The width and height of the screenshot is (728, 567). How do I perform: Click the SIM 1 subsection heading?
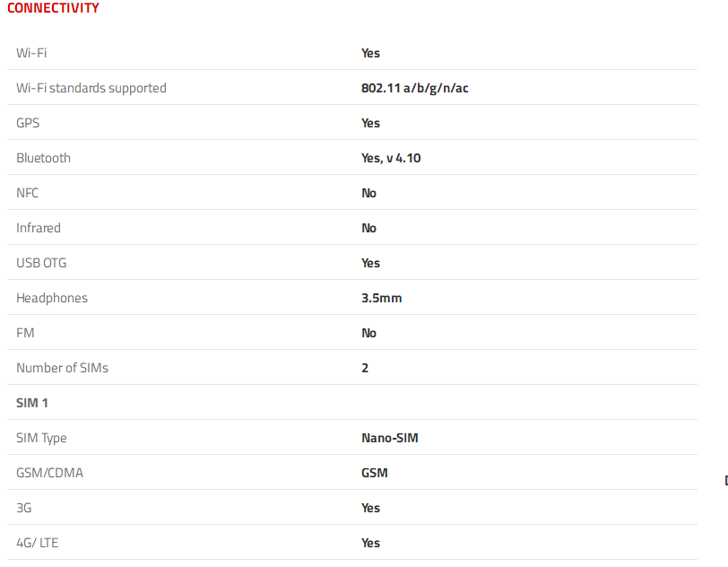coord(32,403)
